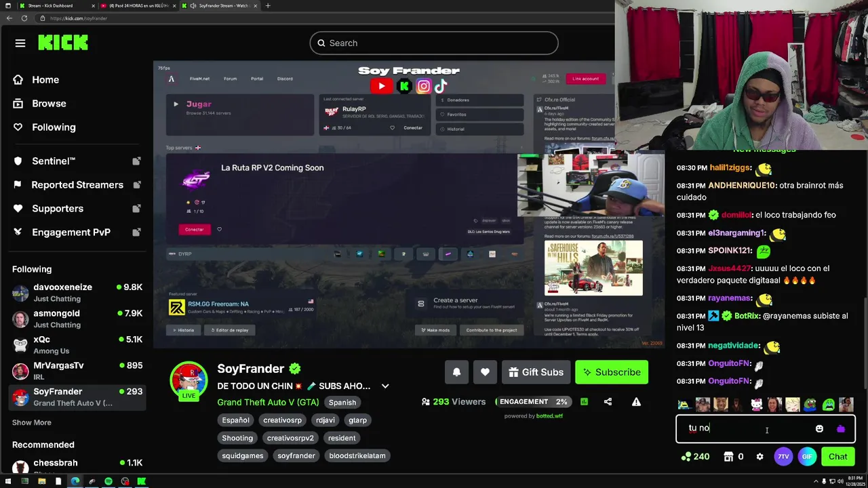The height and width of the screenshot is (488, 868).
Task: Click the green Kick icon in stream overlay
Action: (x=404, y=86)
